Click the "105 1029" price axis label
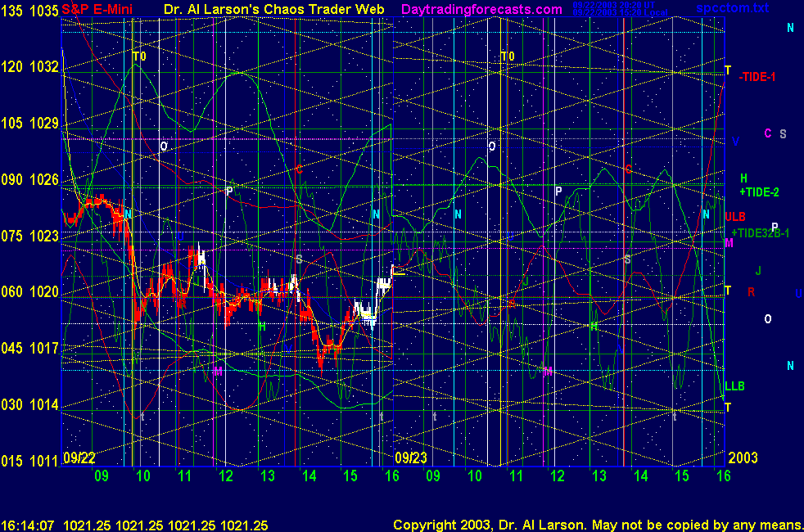The image size is (804, 532). click(x=29, y=123)
